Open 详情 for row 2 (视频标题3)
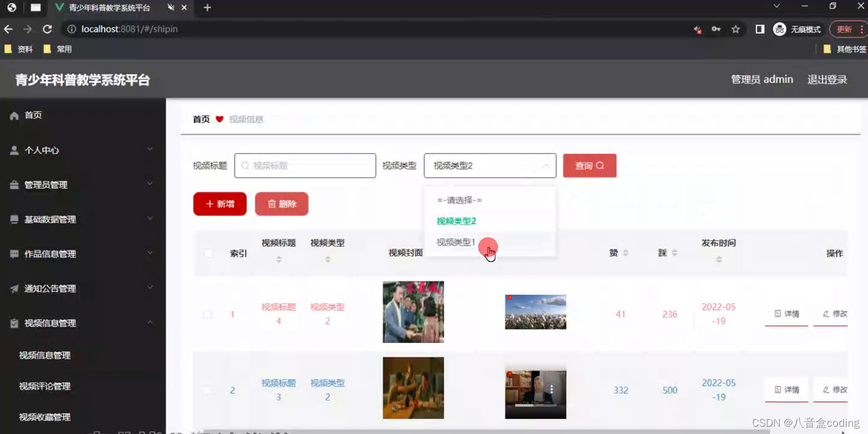Viewport: 868px width, 434px height. (x=787, y=390)
